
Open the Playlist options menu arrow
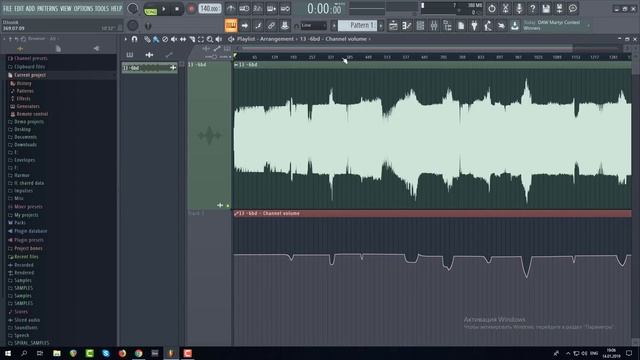[126, 39]
